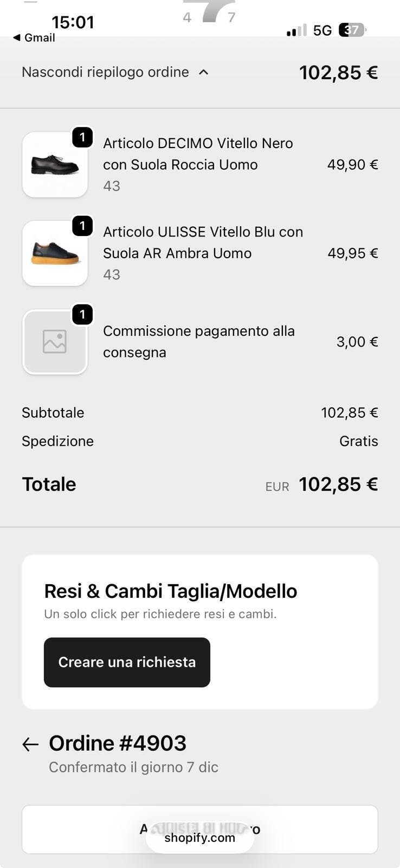Image resolution: width=400 pixels, height=868 pixels.
Task: Tap the quantity badge on the DECIMO item
Action: tap(82, 137)
